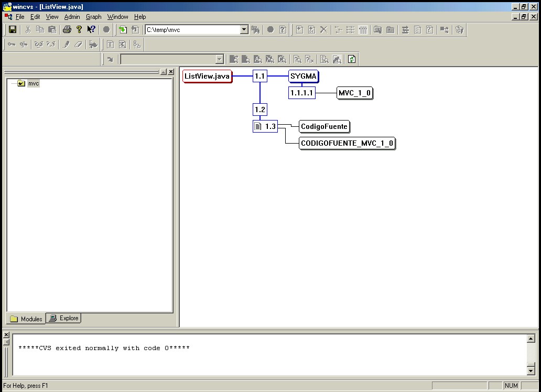Click the context help arrow-question icon
The width and height of the screenshot is (541, 392).
point(91,30)
